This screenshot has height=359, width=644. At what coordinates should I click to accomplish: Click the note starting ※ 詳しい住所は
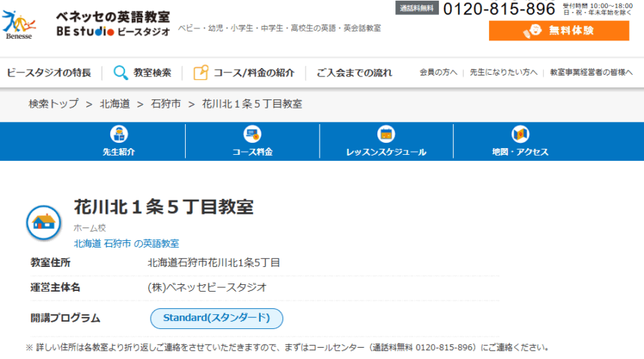(x=288, y=348)
